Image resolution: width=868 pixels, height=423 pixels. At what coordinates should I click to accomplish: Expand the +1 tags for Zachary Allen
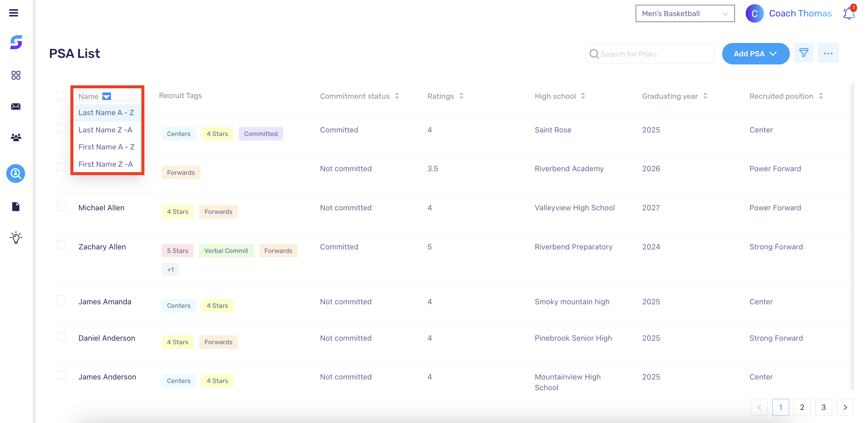click(170, 270)
